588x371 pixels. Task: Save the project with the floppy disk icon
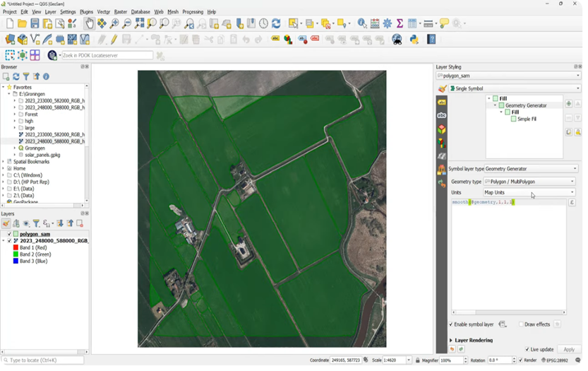(35, 23)
